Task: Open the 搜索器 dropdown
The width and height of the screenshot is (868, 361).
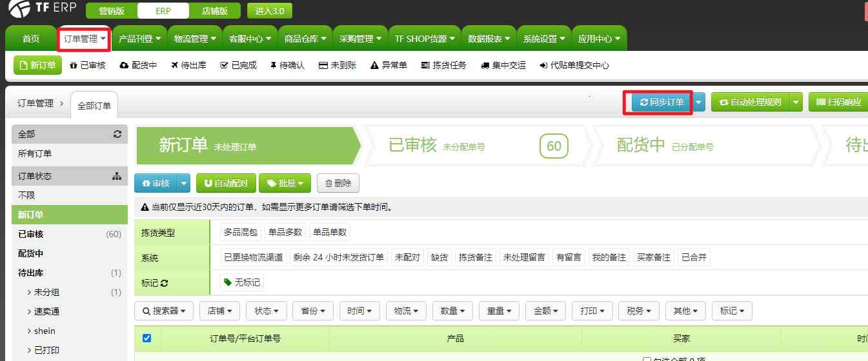Action: (164, 311)
